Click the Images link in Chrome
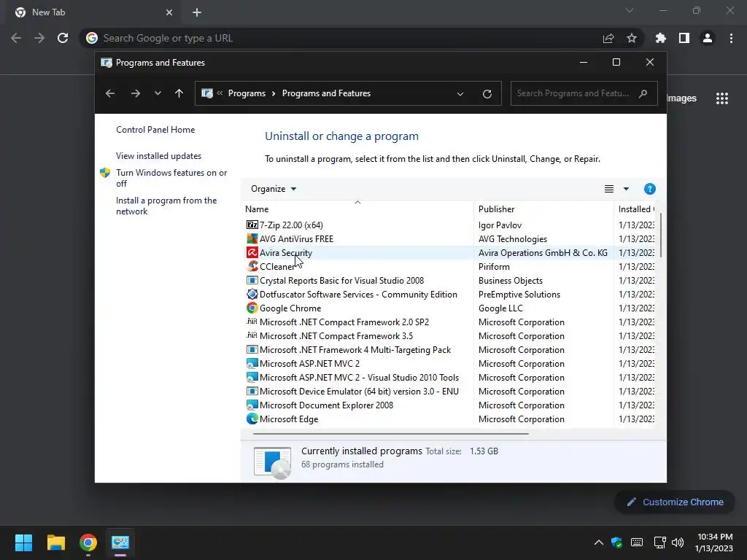Screen dimensions: 747x560 (x=681, y=98)
